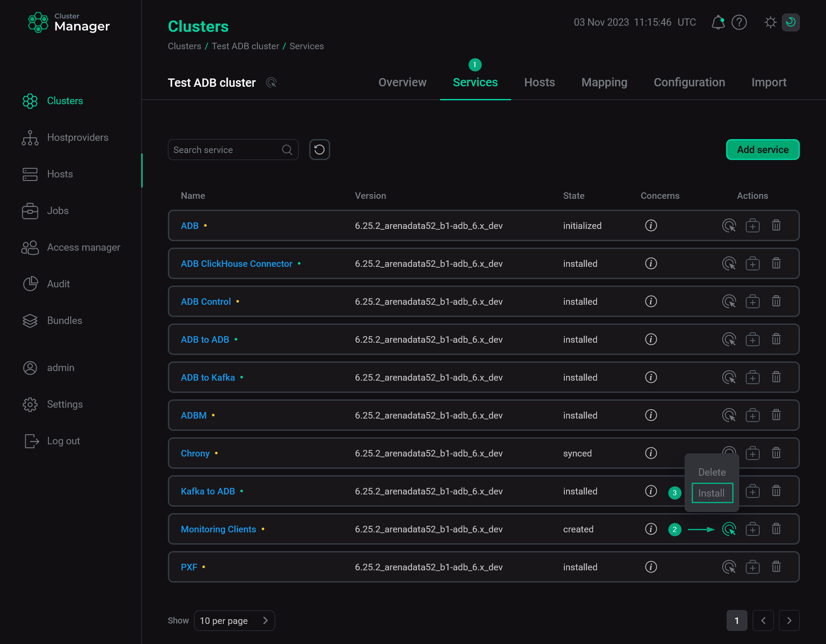Switch to dark theme moon icon
This screenshot has width=826, height=644.
tap(791, 22)
